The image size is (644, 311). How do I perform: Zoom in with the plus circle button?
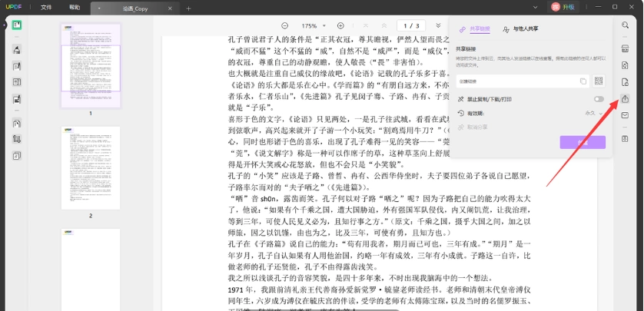click(x=340, y=25)
